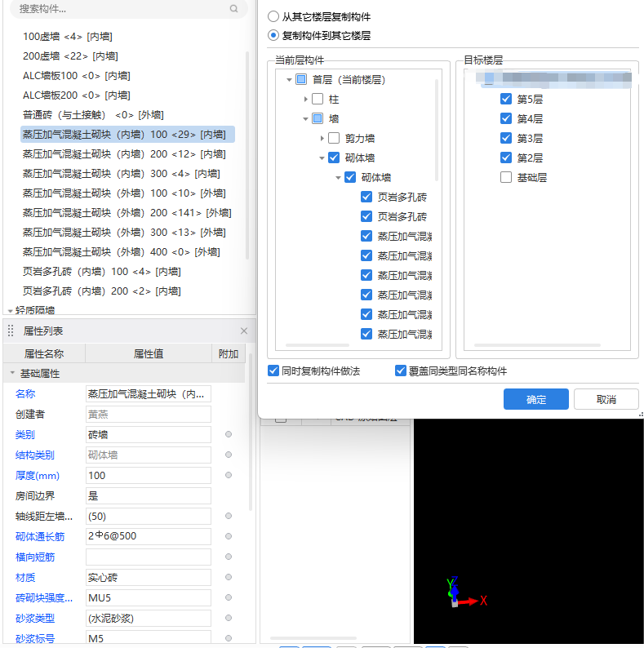The height and width of the screenshot is (648, 644).
Task: Select 200虚墙 <22> [内墙] in list
Action: (70, 55)
